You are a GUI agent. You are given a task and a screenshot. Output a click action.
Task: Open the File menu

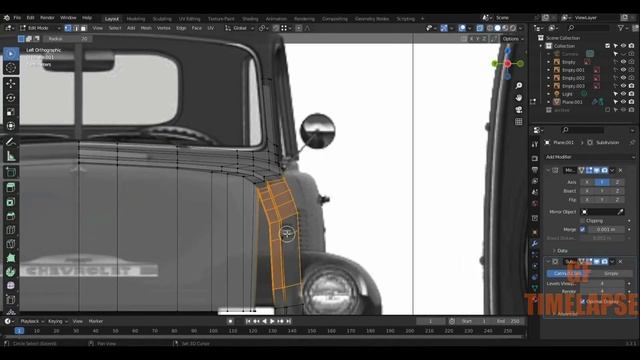point(17,18)
